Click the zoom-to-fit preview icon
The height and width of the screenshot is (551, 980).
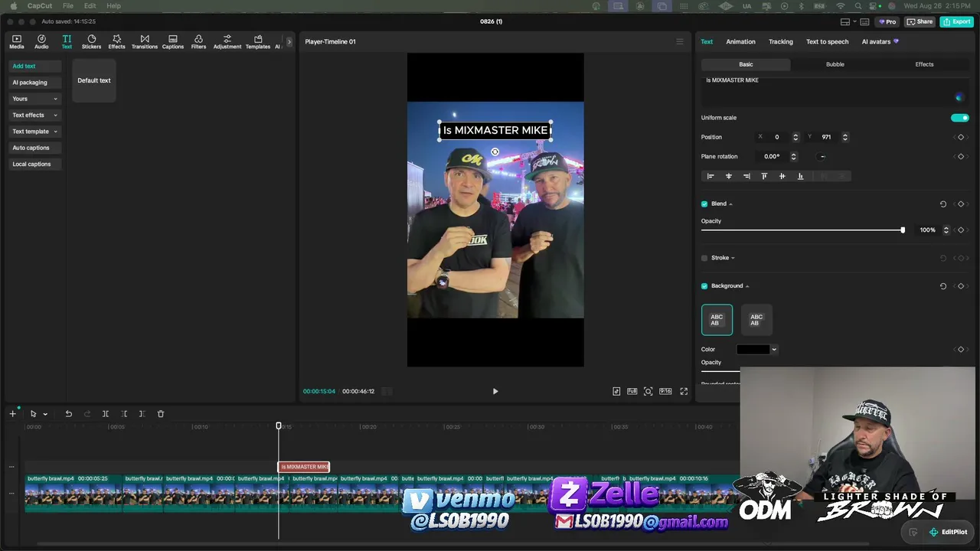click(648, 391)
